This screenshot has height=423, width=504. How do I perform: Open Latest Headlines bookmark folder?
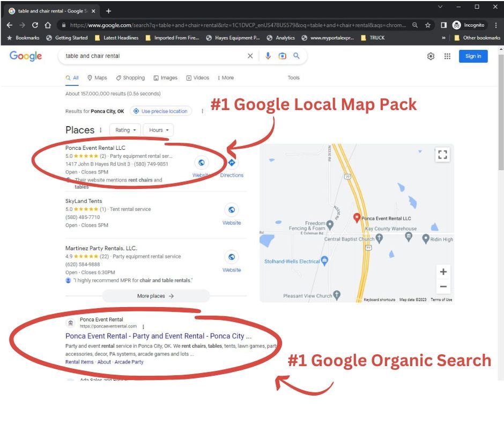click(117, 38)
